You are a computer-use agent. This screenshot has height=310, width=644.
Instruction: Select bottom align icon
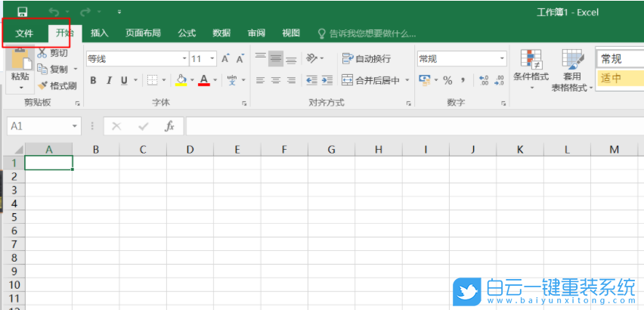click(291, 59)
